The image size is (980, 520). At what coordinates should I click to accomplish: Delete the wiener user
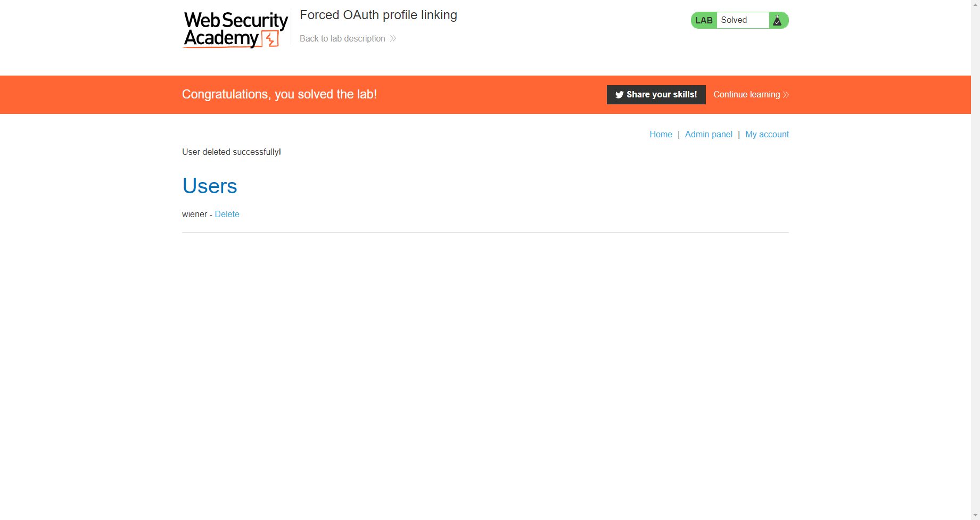click(x=227, y=214)
